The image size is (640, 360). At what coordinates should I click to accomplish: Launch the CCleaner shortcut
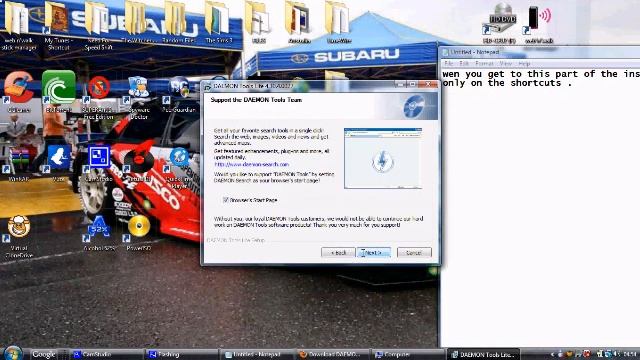[18, 91]
